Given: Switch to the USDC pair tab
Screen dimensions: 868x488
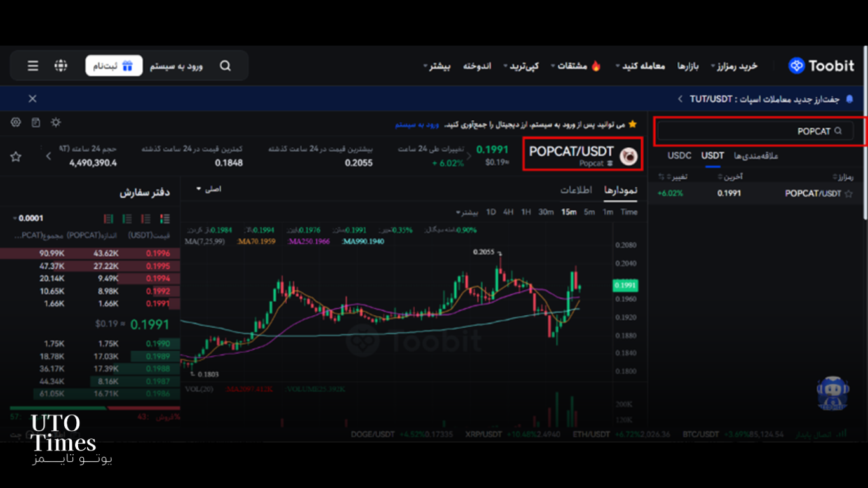Looking at the screenshot, I should click(679, 156).
